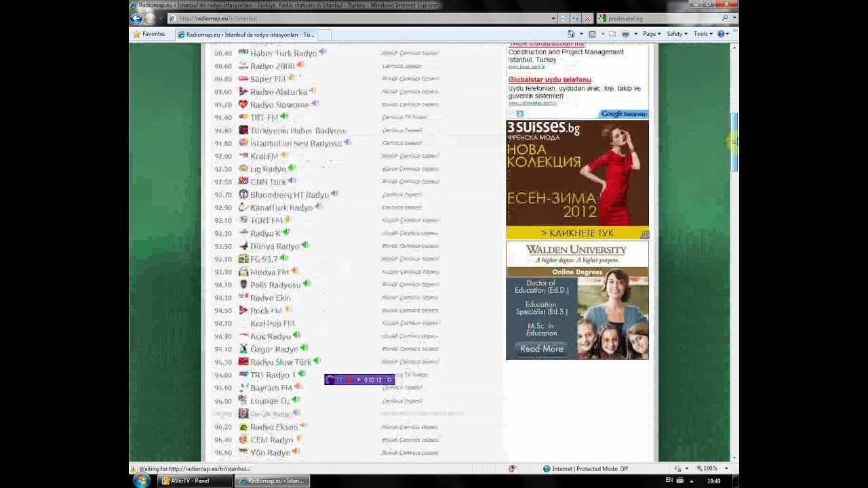Screen dimensions: 868x488
Task: Open the zoom level 100% dropdown
Action: coord(726,468)
